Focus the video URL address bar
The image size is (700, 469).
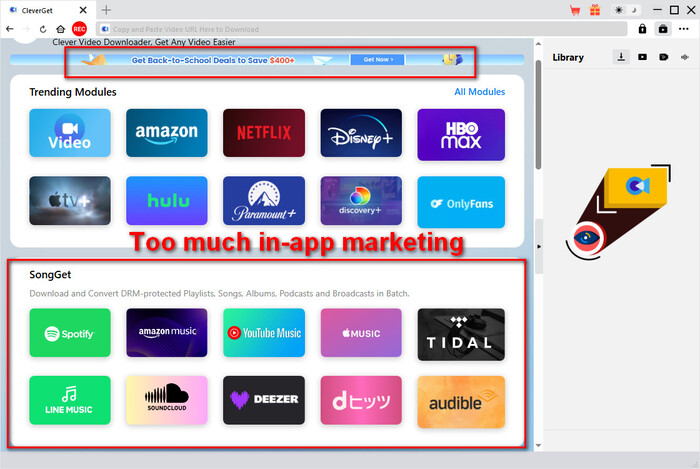pyautogui.click(x=362, y=29)
